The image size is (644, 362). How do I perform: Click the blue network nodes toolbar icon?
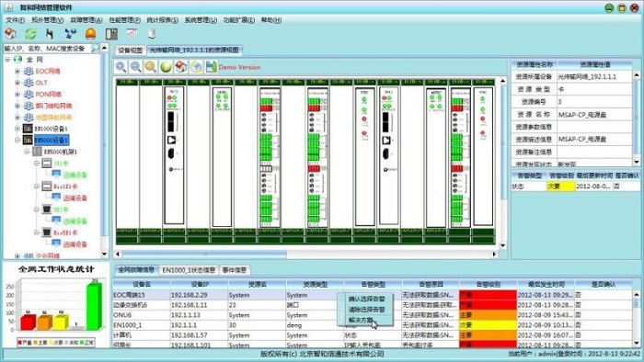click(x=71, y=34)
